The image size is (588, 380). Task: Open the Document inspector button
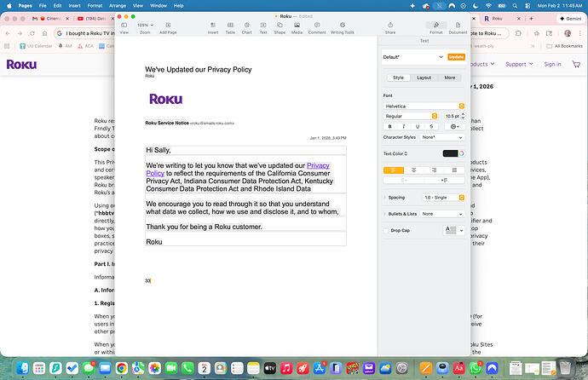click(458, 25)
